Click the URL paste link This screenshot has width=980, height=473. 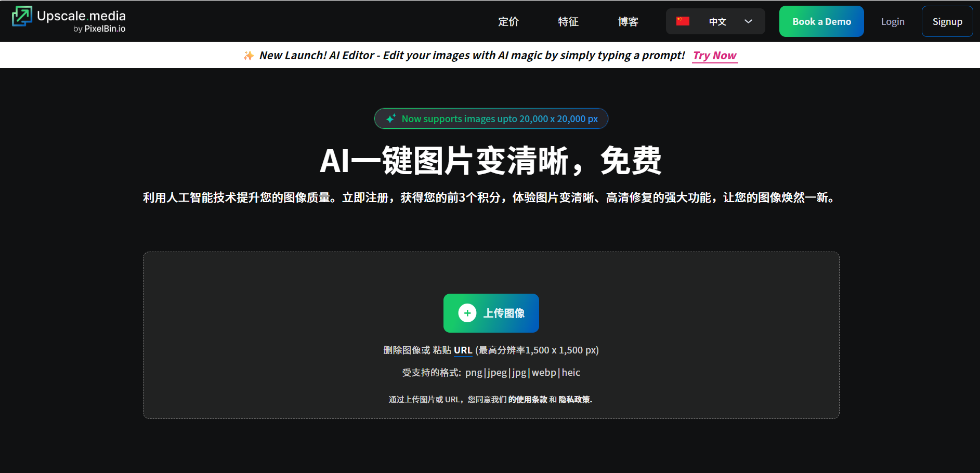point(463,350)
